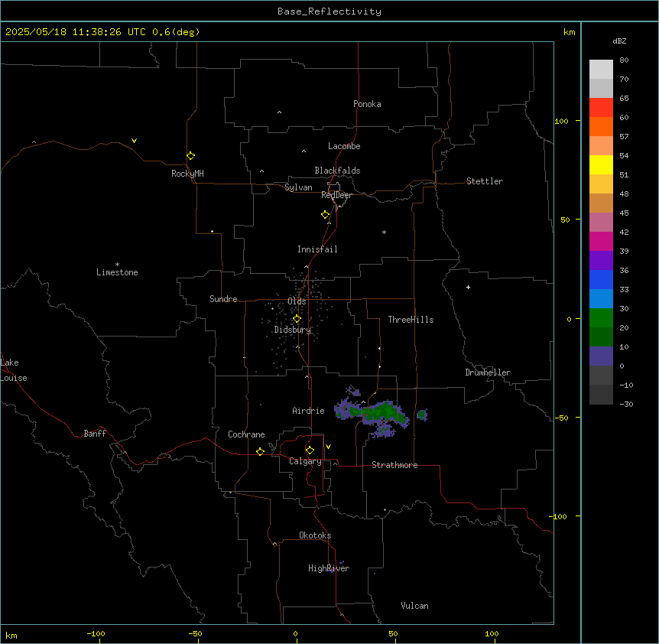This screenshot has height=644, width=659.
Task: Click the Lake Louise label
Action: pos(13,370)
